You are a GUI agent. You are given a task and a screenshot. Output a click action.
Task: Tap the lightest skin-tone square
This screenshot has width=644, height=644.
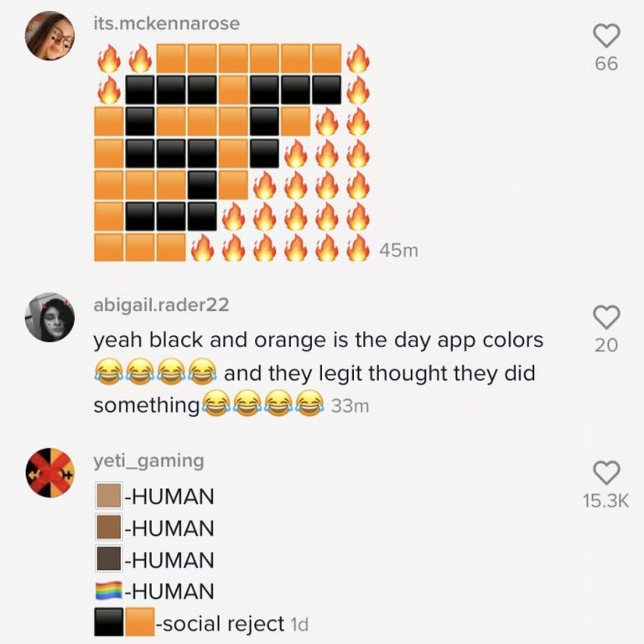click(109, 496)
